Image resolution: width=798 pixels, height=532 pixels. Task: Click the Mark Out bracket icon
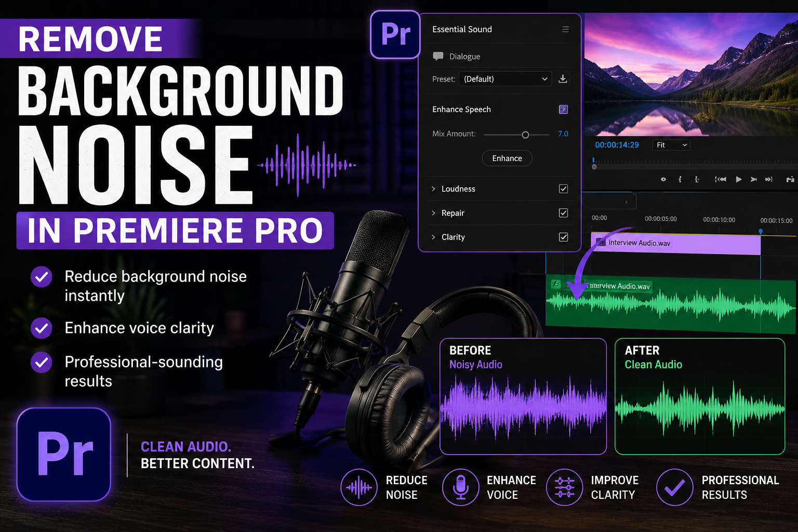tap(697, 179)
